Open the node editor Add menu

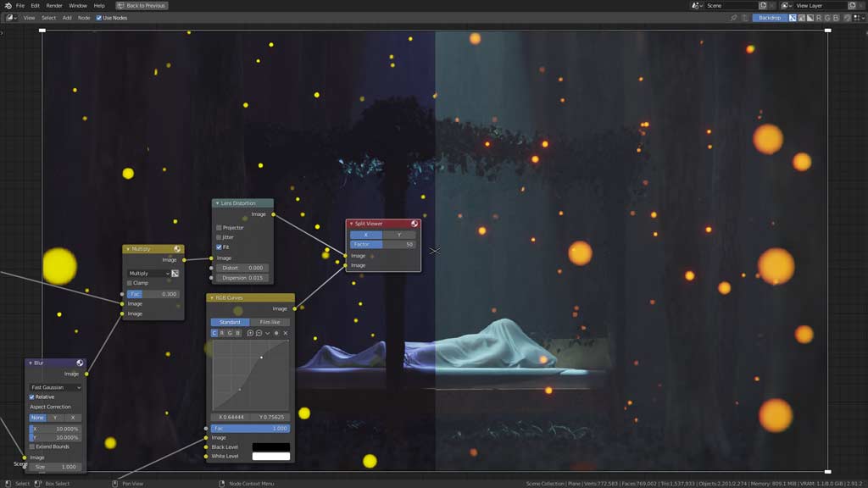click(67, 18)
